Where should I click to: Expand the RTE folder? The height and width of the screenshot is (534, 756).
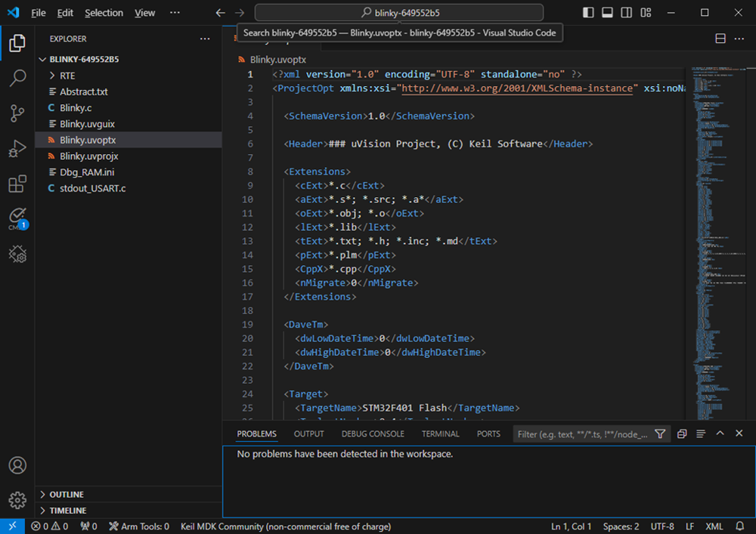129,76
